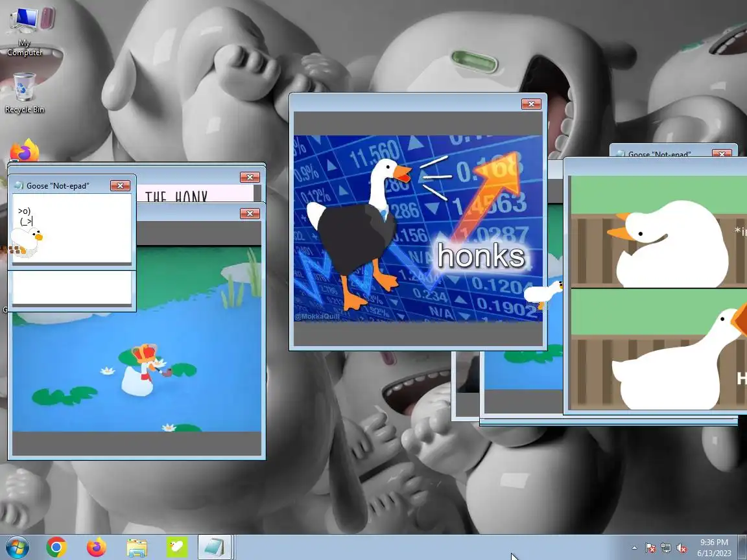Image resolution: width=747 pixels, height=560 pixels.
Task: Show hidden tray icons arrow
Action: 635,548
